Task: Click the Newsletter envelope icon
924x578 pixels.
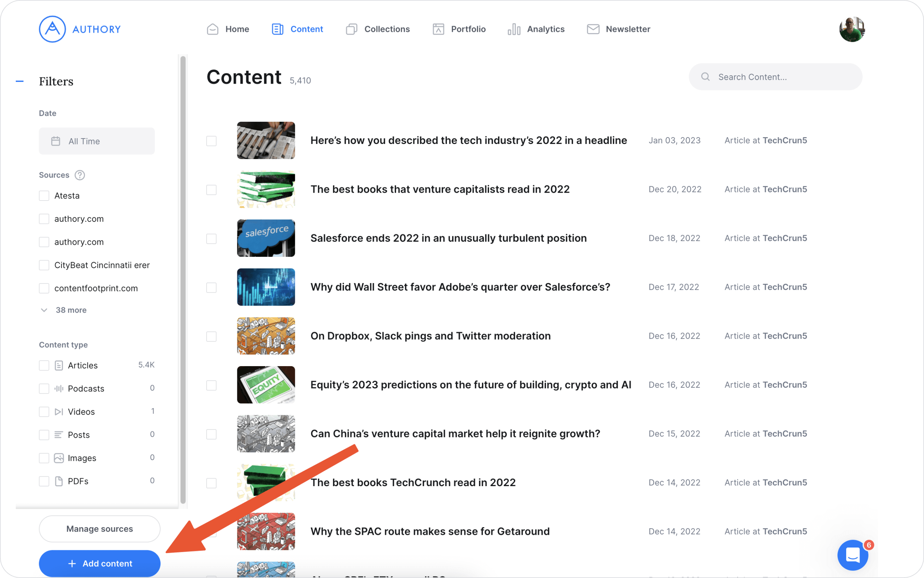Action: coord(593,29)
